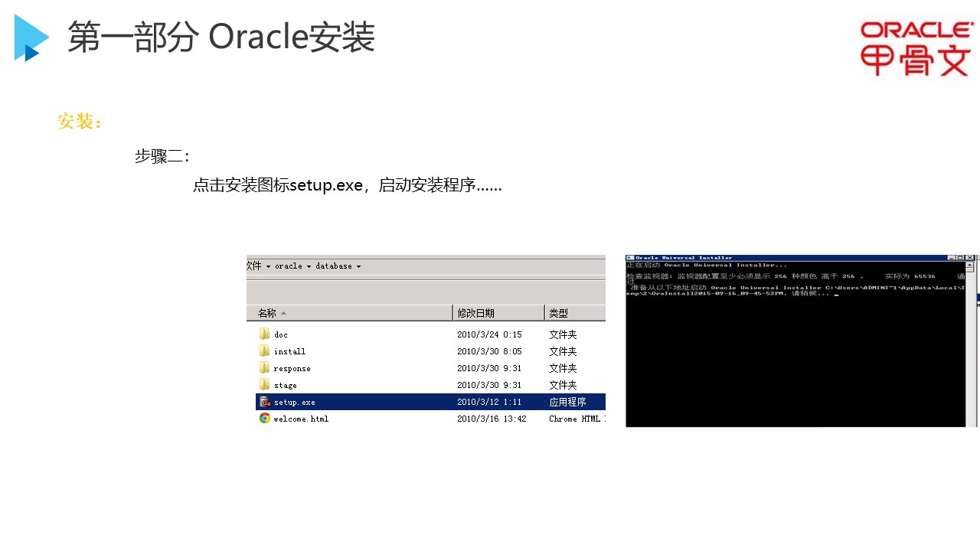Click the date 2010/3/16 13:42
Viewport: 980px width, 551px height.
(492, 419)
